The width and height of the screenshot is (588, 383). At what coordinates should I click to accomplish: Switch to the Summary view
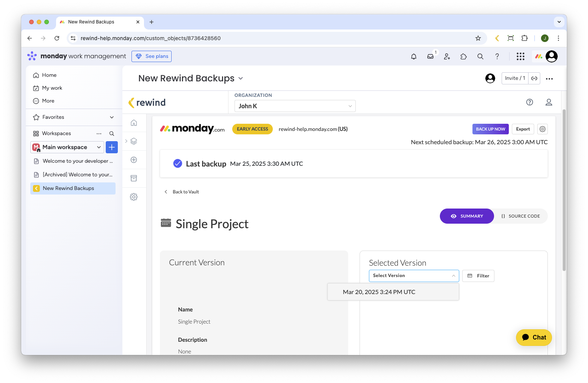[x=467, y=216]
